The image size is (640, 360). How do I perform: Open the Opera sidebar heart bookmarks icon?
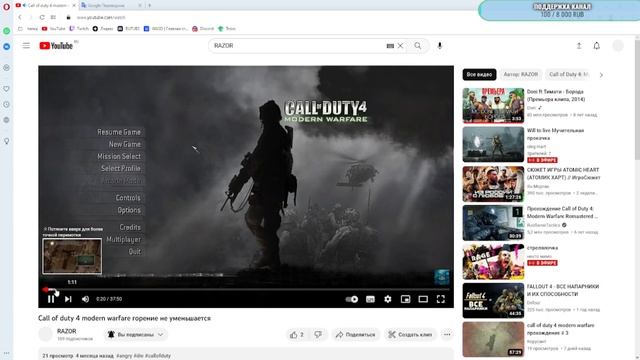7,89
